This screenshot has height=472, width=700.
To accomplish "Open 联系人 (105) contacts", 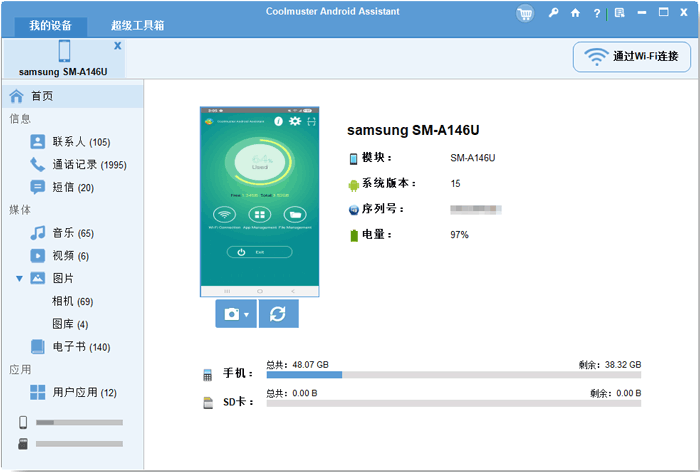I will coord(81,142).
